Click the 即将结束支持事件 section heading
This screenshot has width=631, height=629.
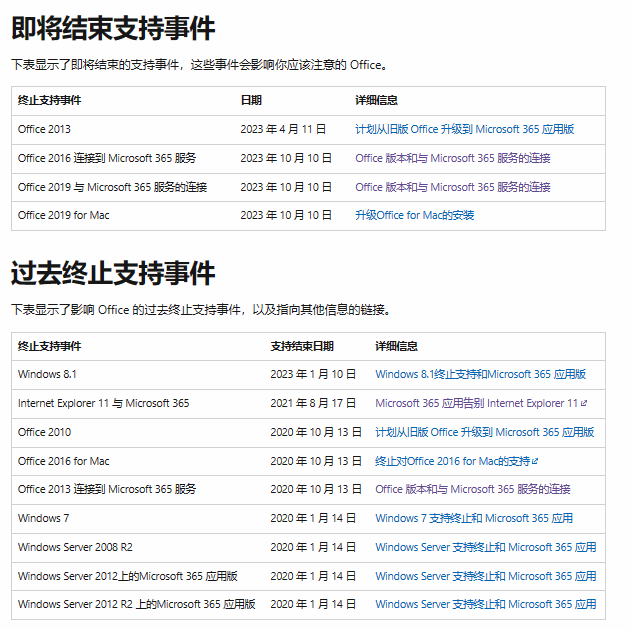tap(113, 29)
